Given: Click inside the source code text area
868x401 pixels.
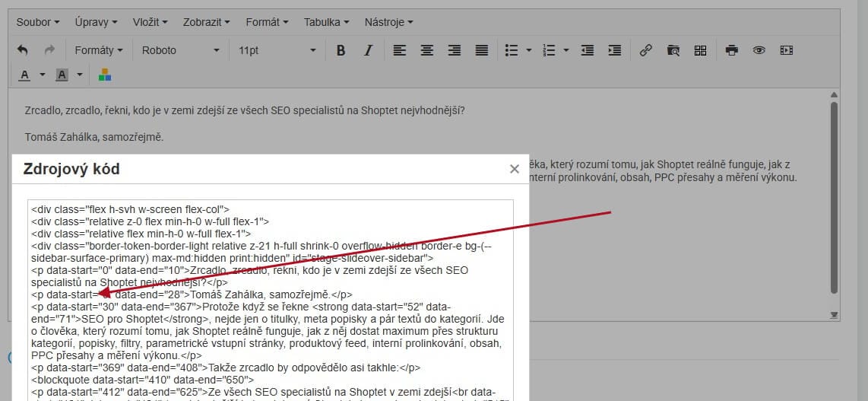Looking at the screenshot, I should click(270, 320).
